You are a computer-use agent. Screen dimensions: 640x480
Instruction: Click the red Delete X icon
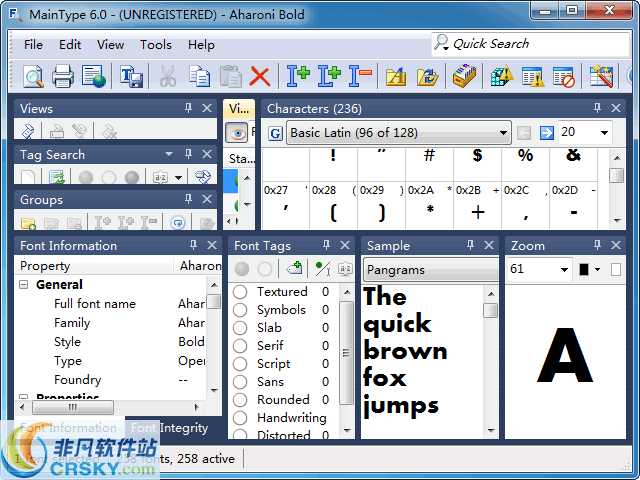point(260,76)
